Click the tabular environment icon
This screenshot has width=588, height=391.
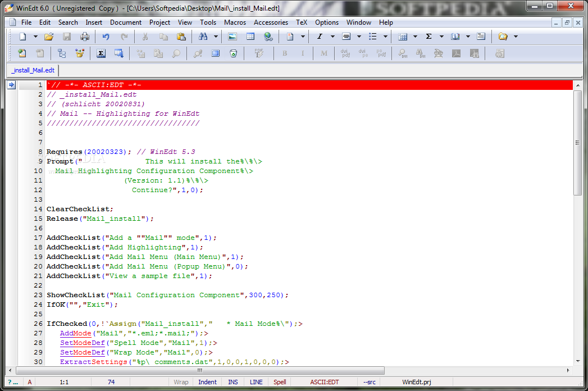point(403,37)
